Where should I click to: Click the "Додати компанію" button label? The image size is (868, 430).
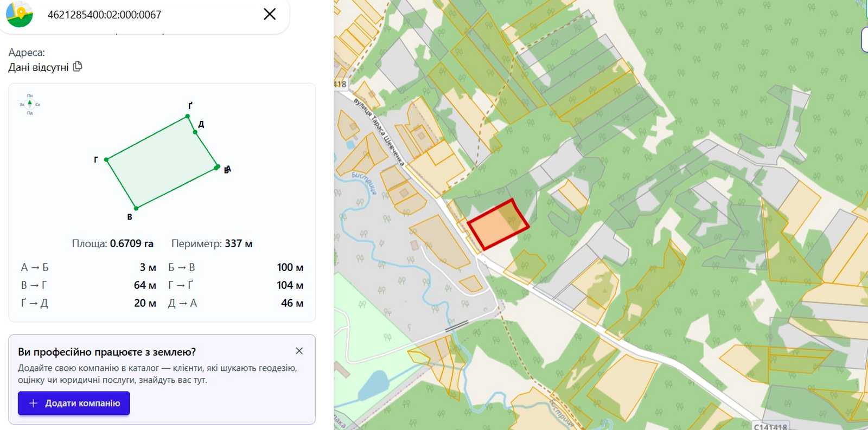82,403
